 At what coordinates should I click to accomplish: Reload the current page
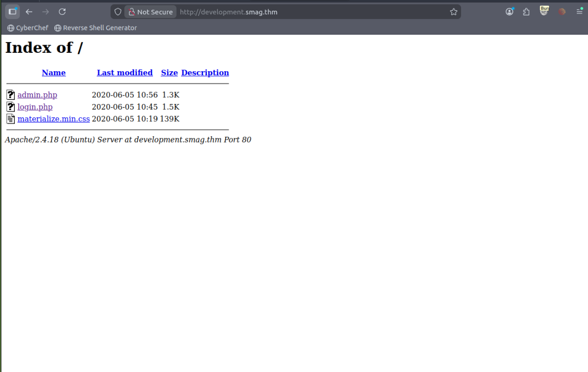click(62, 12)
